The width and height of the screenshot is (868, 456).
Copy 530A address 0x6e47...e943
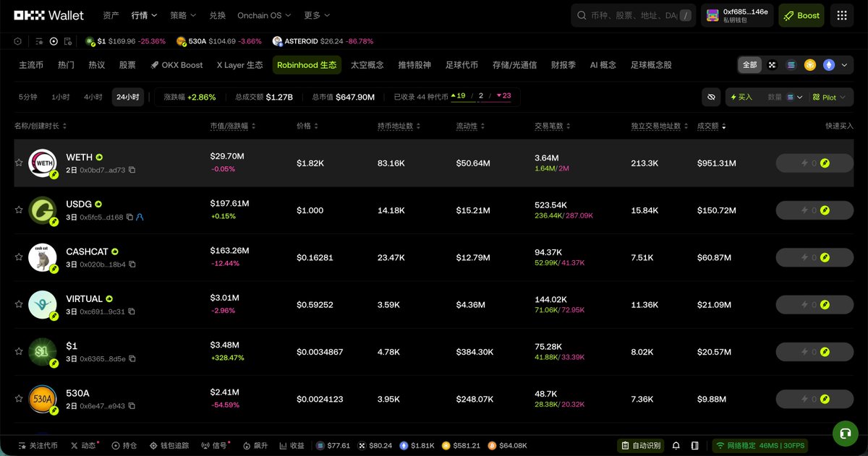[x=131, y=405]
